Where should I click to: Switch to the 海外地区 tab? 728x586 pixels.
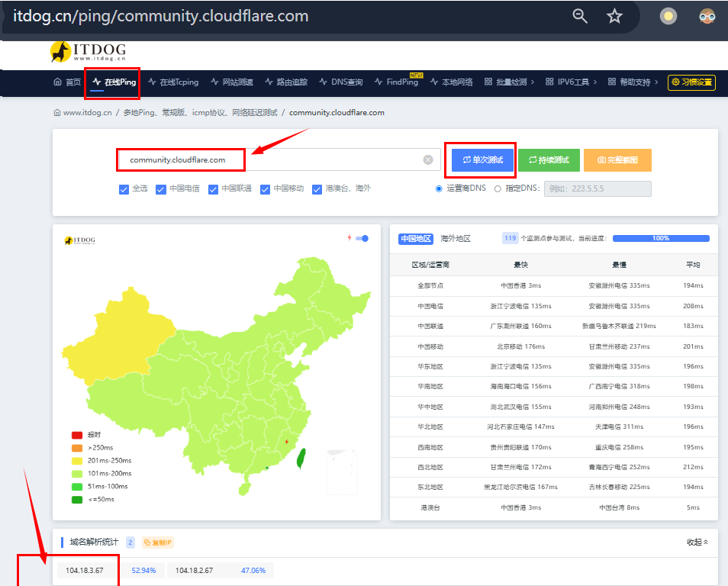pos(456,239)
